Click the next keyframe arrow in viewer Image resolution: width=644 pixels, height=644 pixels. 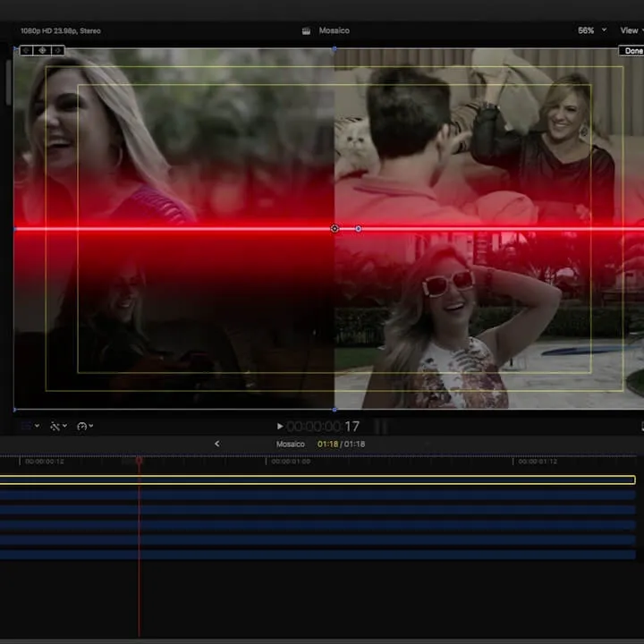[57, 50]
